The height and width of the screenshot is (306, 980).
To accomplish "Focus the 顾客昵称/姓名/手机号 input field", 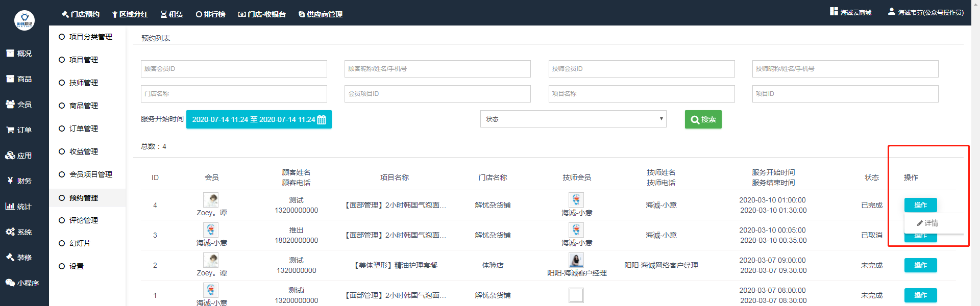I will [x=437, y=69].
